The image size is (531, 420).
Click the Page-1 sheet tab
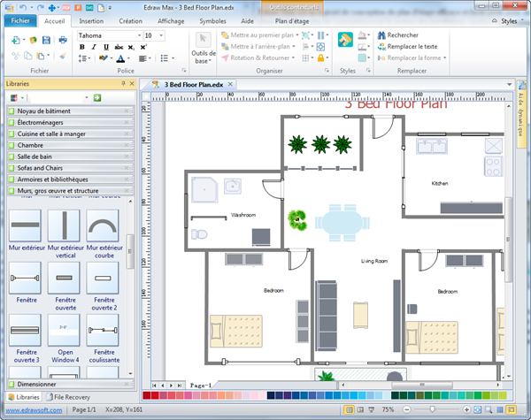coord(201,386)
